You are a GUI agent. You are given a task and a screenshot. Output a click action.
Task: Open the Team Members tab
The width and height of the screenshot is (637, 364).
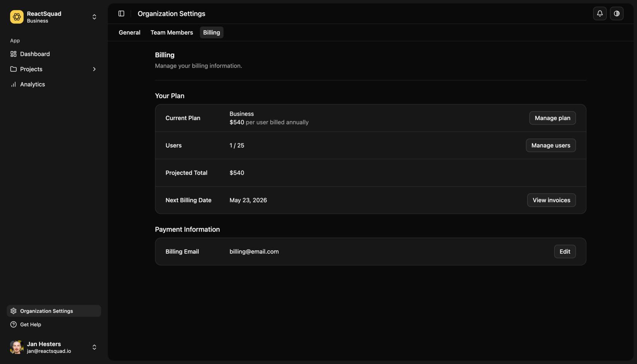pos(172,32)
